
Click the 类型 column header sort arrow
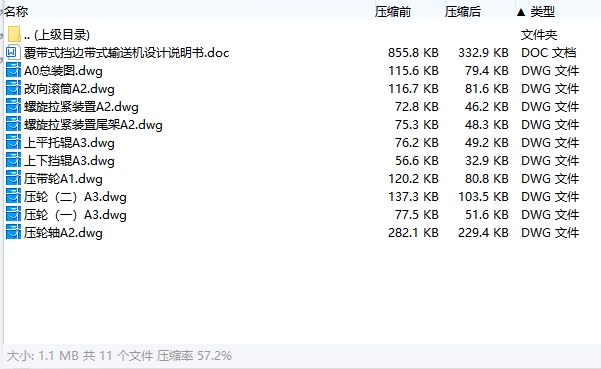[x=521, y=12]
